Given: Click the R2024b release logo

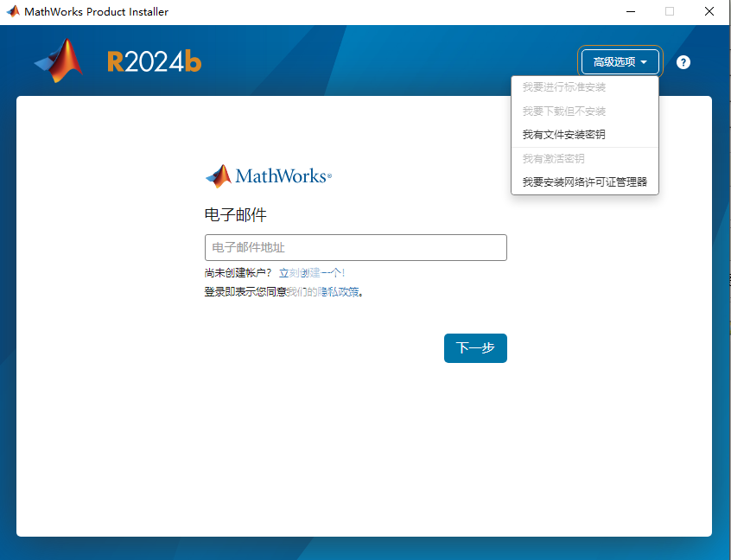Looking at the screenshot, I should point(154,61).
